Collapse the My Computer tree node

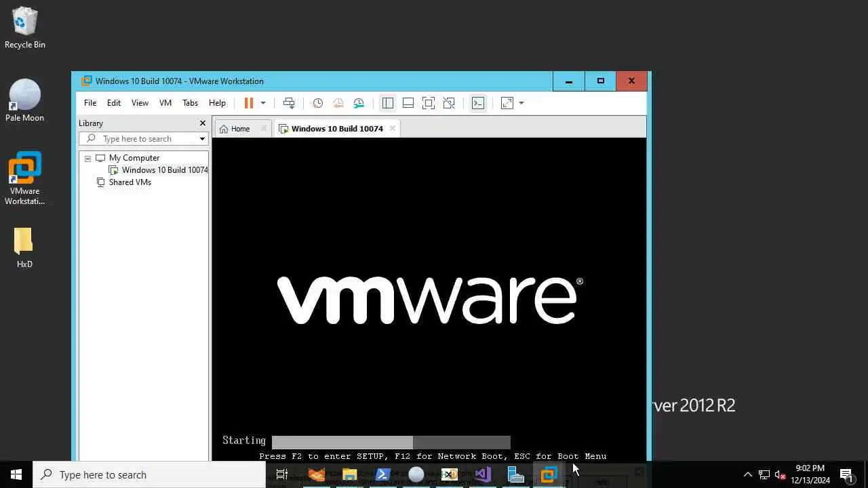[x=87, y=158]
